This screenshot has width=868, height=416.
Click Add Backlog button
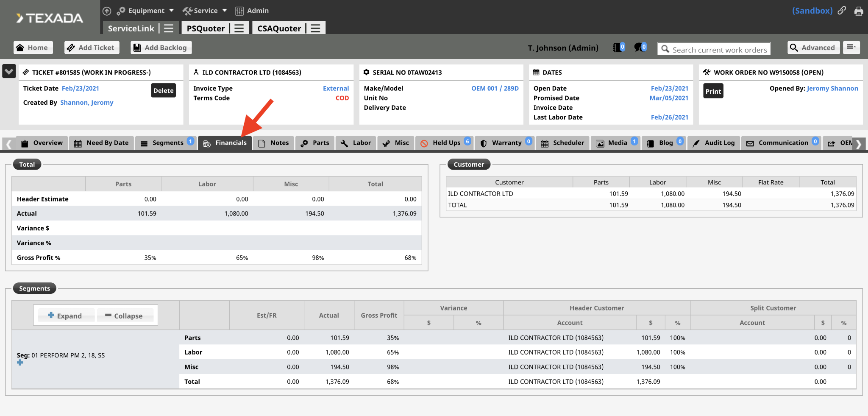(161, 47)
